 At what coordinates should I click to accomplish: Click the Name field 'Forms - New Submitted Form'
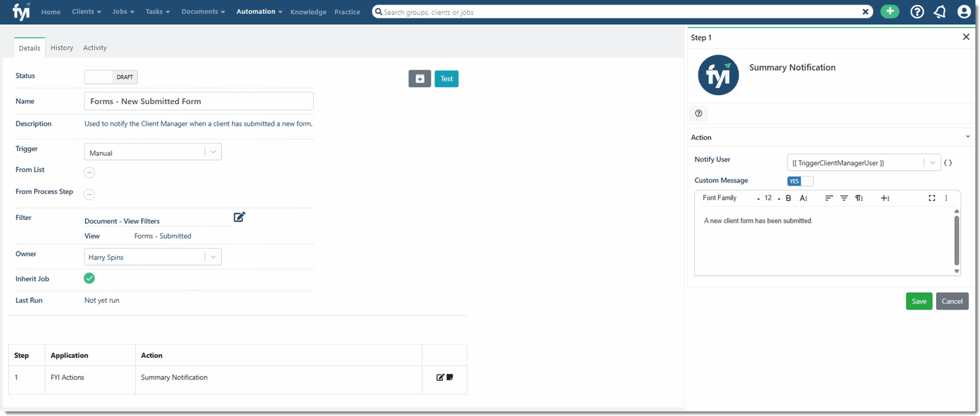pos(198,101)
